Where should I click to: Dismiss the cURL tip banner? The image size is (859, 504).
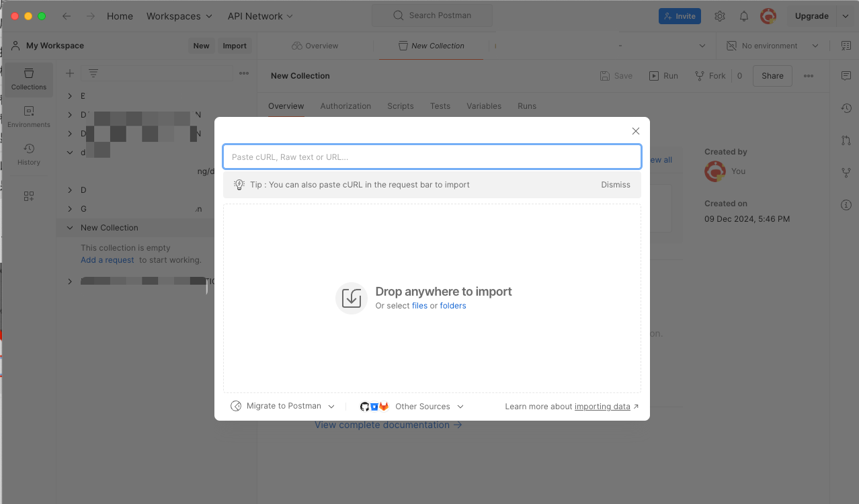(x=616, y=184)
